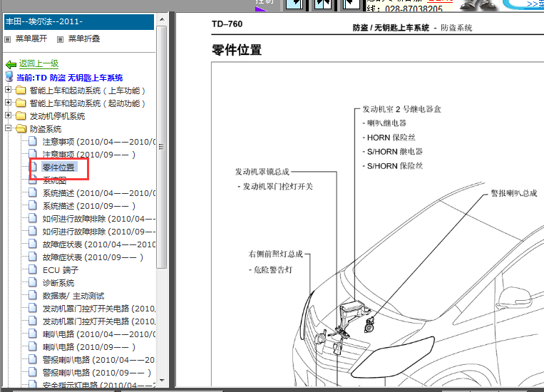Click the 发动机停机系统 folder icon
This screenshot has width=544, height=392.
click(x=21, y=116)
